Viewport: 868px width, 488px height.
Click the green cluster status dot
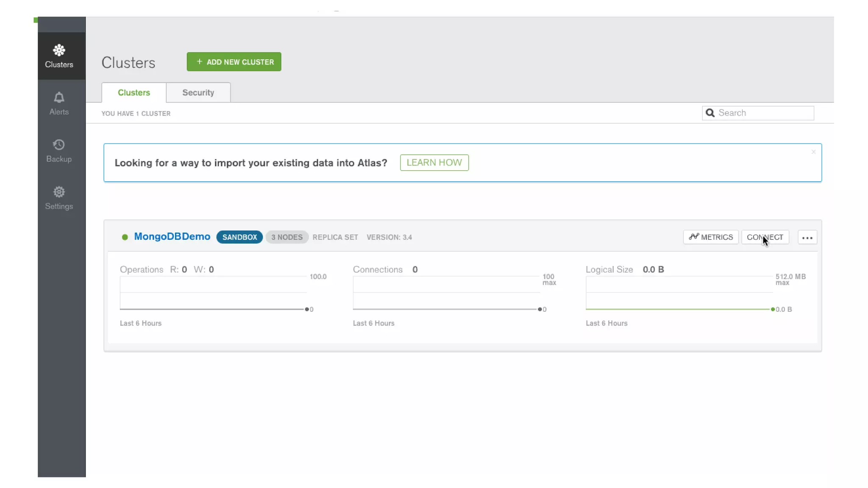tap(125, 237)
